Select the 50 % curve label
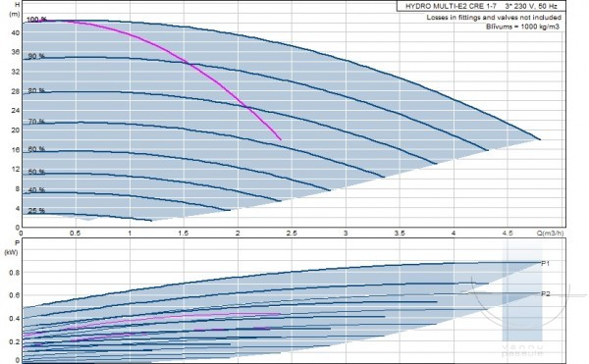 36,172
